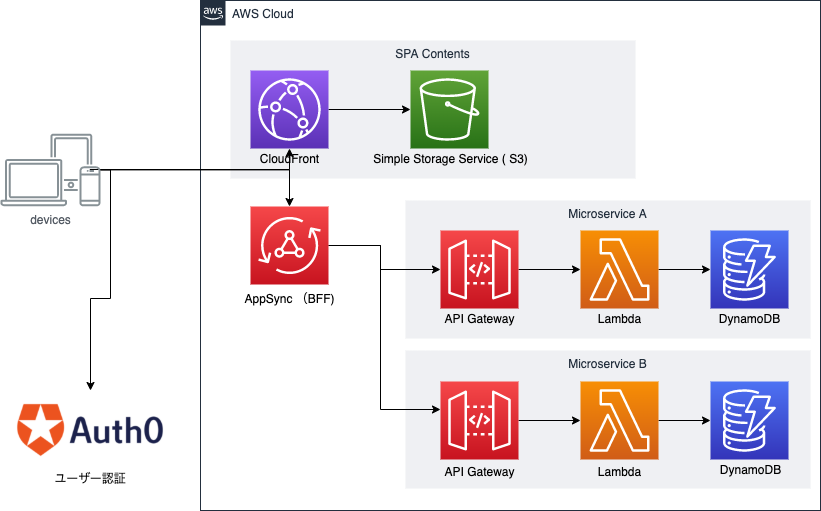Click DynamoDB icon in Microservice B
821x511 pixels.
[749, 420]
